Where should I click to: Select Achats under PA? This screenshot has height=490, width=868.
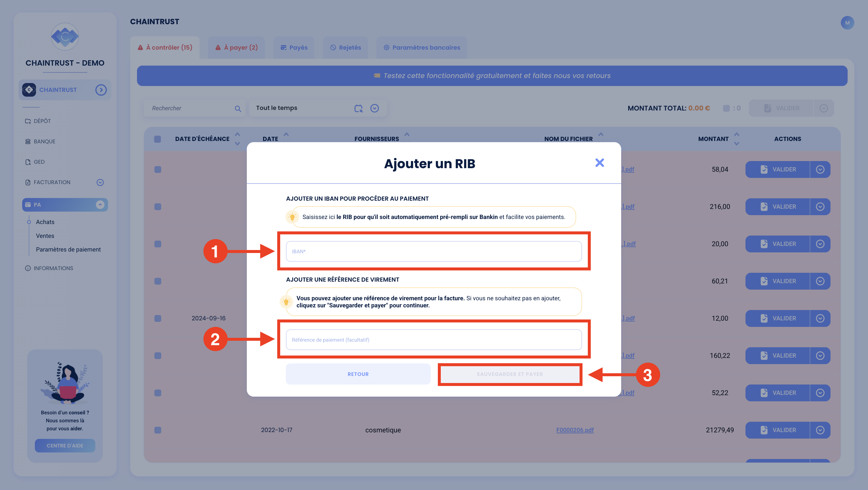[45, 222]
